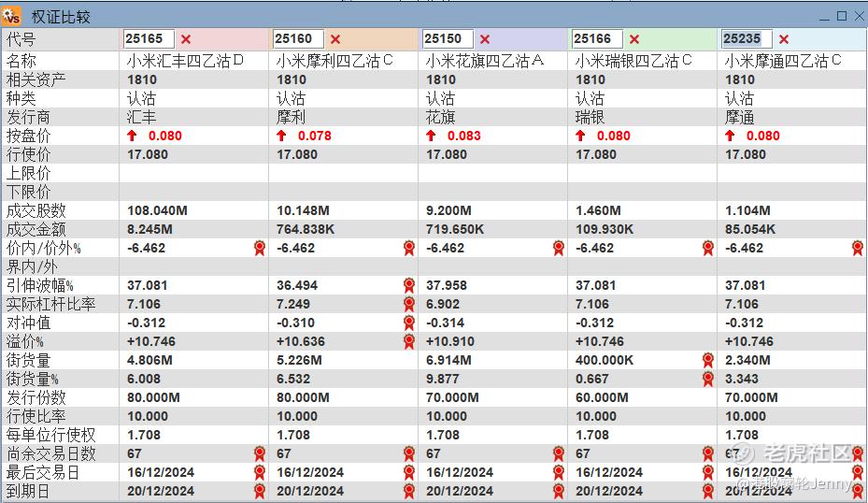Select the warrant name 小米汇丰四乙沽D
Screen dimensions: 868x503
point(185,61)
